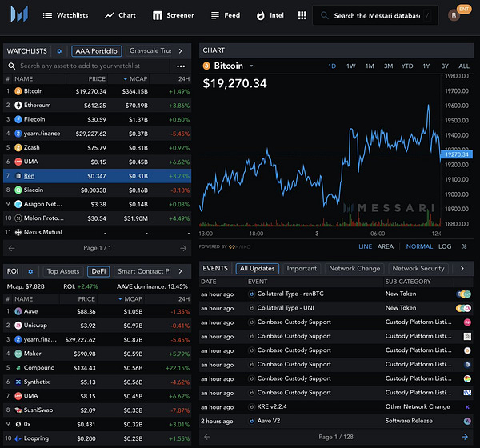Open Watchlists in top navigation
Viewport: 480px width, 448px height.
coord(66,15)
